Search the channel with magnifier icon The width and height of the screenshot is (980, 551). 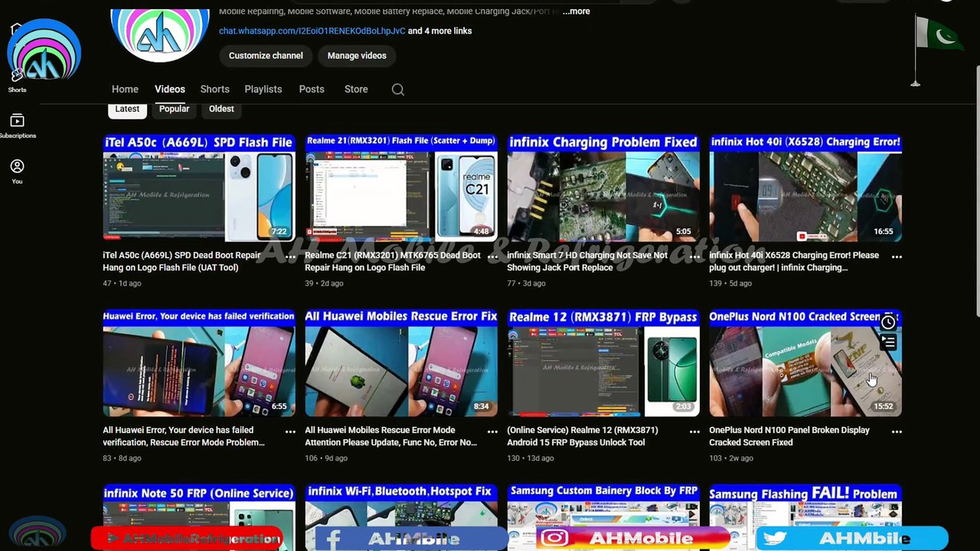[x=397, y=90]
